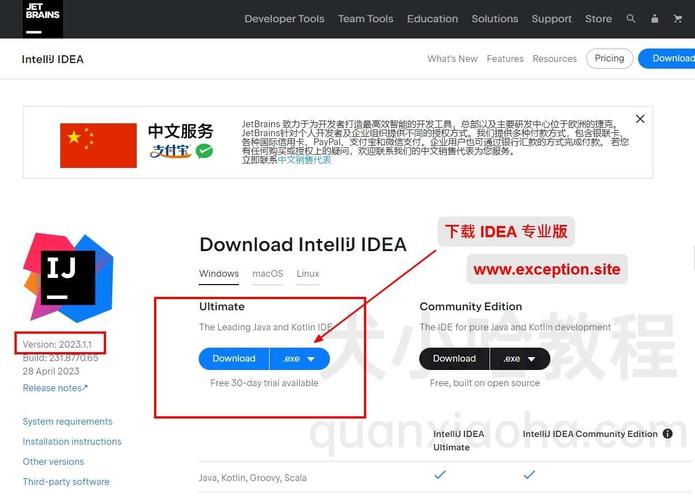This screenshot has height=500, width=695.
Task: Select the Windows tab
Action: (x=219, y=273)
